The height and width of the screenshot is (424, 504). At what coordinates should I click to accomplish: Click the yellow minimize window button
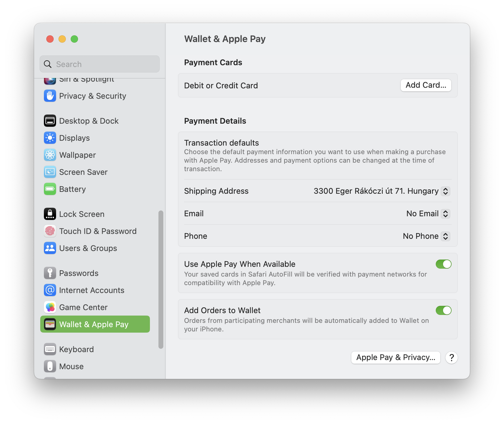pos(62,39)
